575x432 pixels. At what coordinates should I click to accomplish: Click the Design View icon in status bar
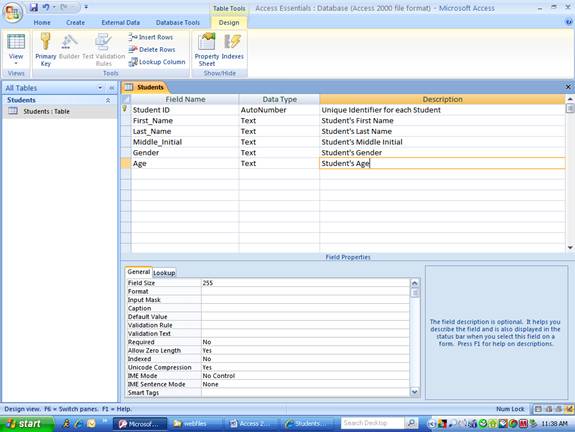click(569, 409)
